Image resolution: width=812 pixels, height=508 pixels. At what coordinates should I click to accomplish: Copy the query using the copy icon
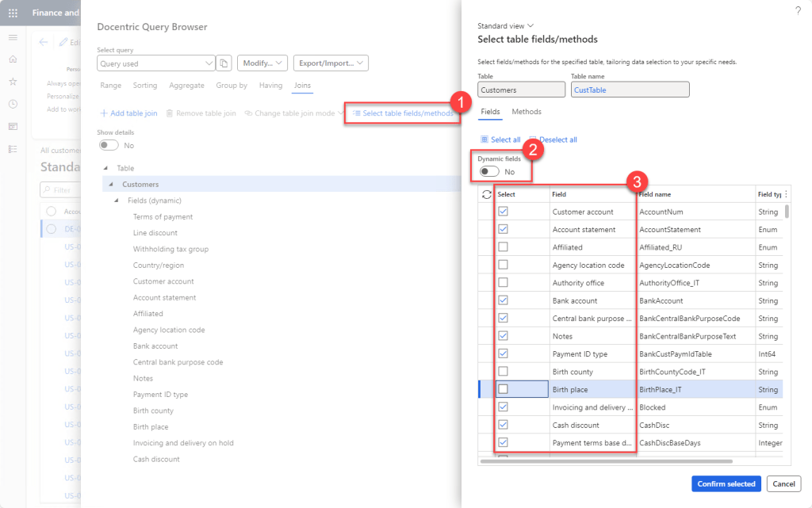coord(223,63)
